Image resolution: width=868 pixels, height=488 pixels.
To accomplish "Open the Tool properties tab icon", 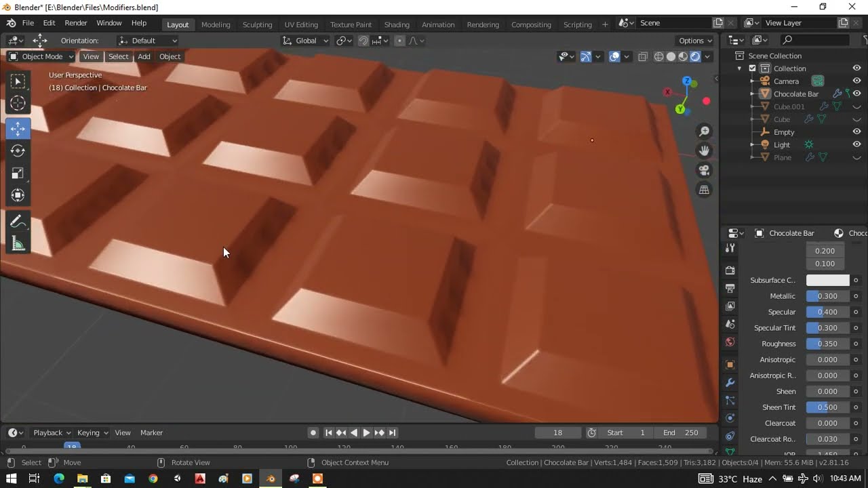I will point(730,249).
